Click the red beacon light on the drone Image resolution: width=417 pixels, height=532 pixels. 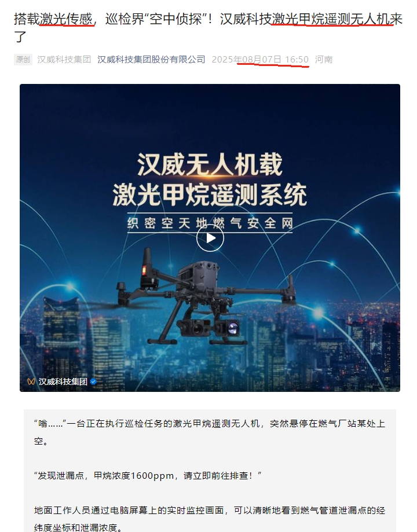pos(144,270)
